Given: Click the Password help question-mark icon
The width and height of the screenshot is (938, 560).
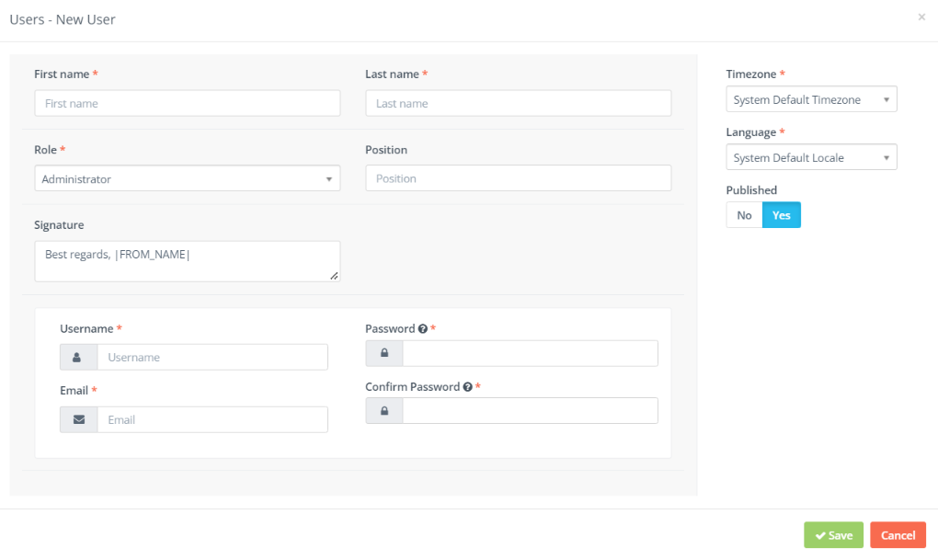Looking at the screenshot, I should click(x=423, y=328).
